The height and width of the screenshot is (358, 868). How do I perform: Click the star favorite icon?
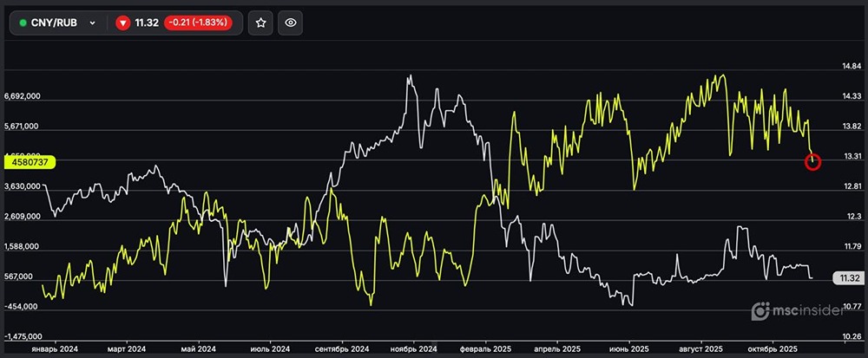tap(260, 23)
